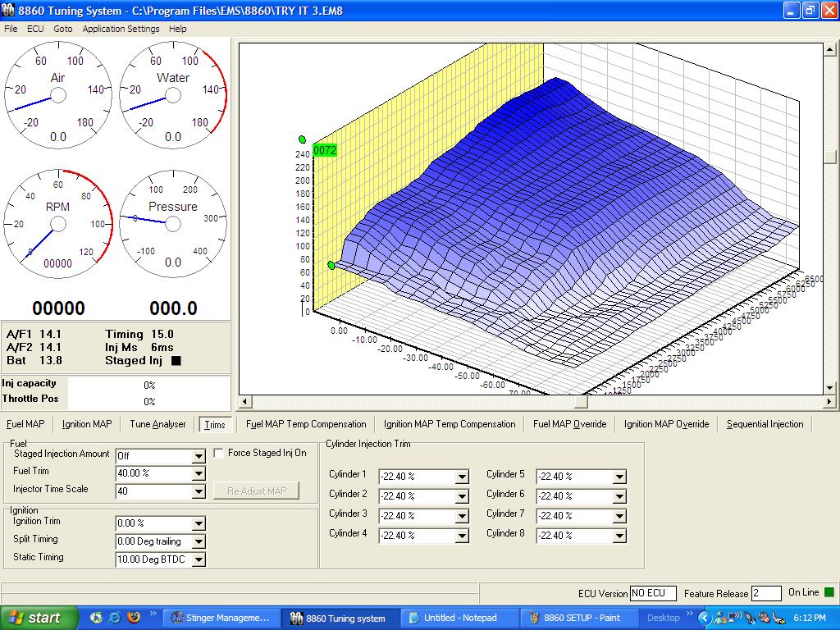Click the lower green marker dot near 60
840x630 pixels.
point(331,265)
